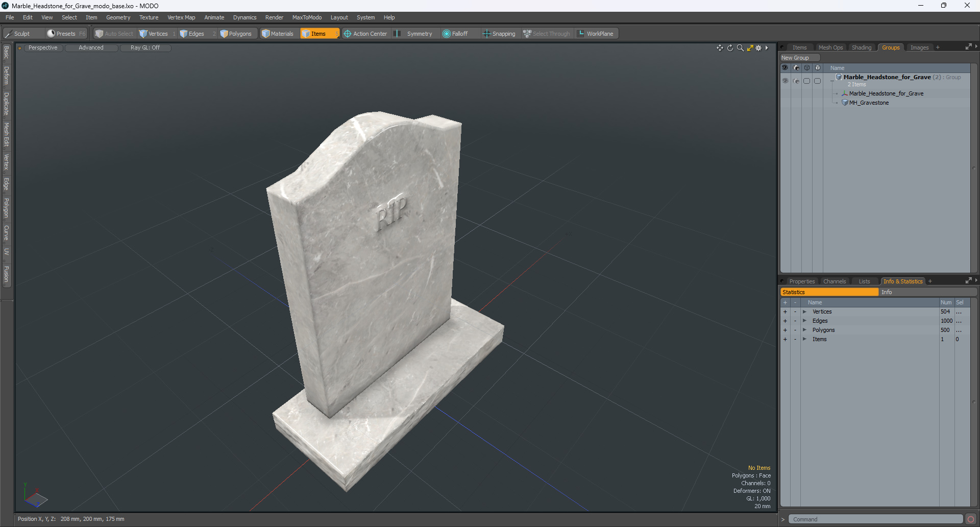Click the visibility eye column header

(x=785, y=68)
